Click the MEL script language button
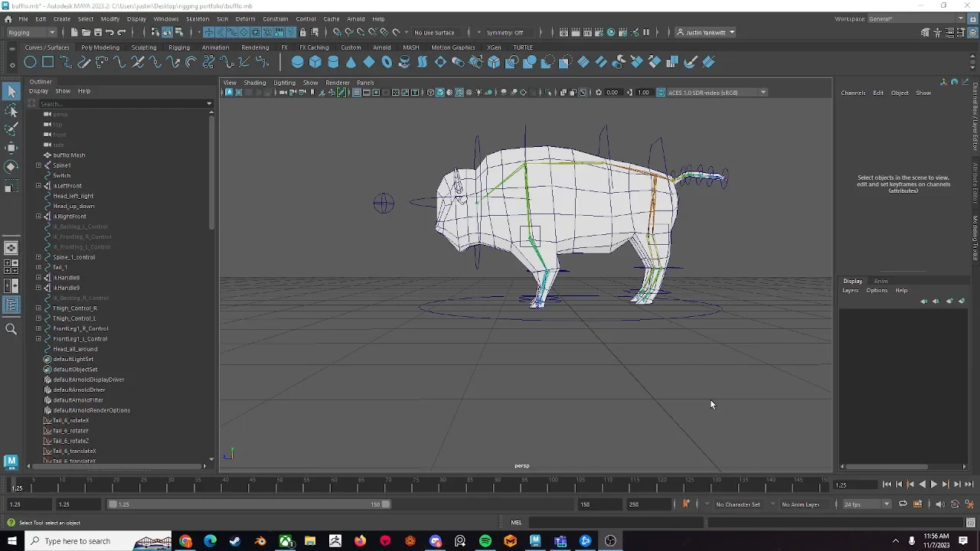The width and height of the screenshot is (980, 551). [x=516, y=523]
